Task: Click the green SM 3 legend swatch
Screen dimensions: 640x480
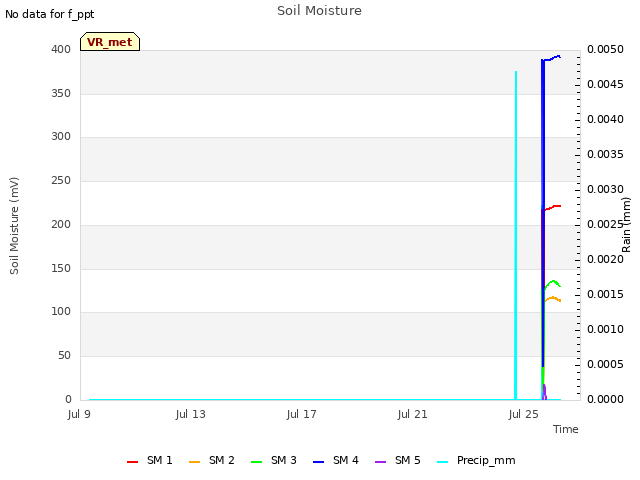Action: click(x=256, y=462)
